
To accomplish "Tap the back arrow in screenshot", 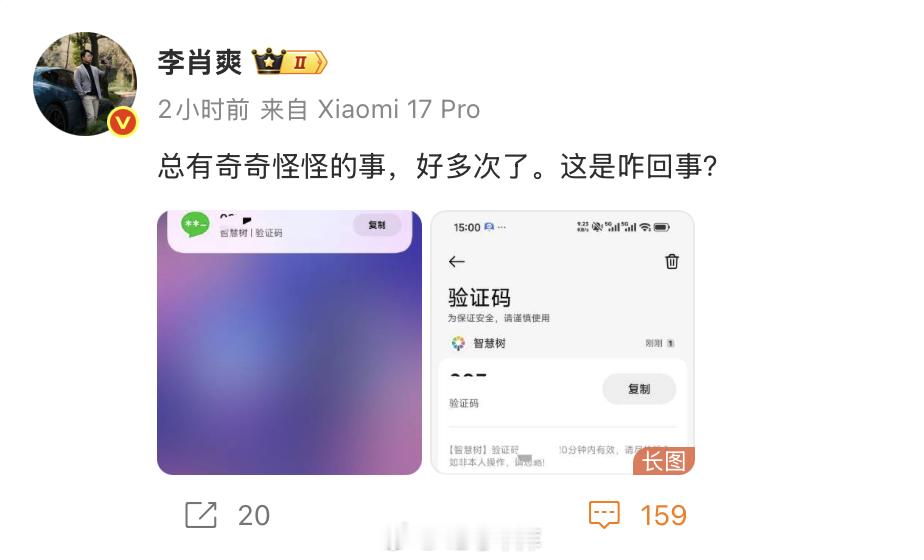I will (x=457, y=262).
